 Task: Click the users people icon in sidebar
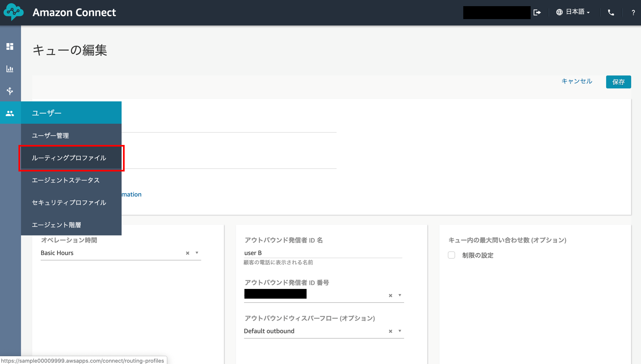[10, 113]
